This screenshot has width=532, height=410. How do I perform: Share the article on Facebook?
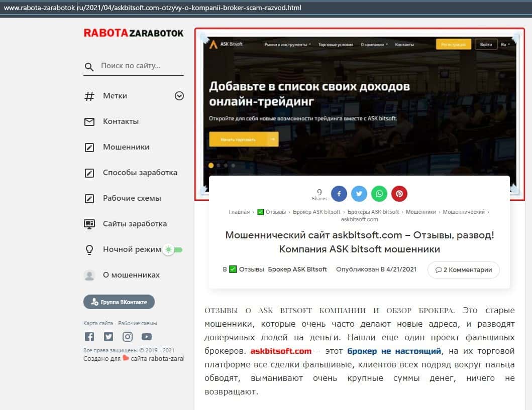[339, 194]
